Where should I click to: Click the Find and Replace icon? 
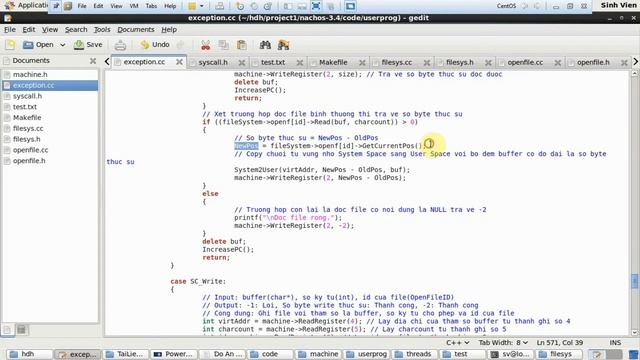(283, 45)
